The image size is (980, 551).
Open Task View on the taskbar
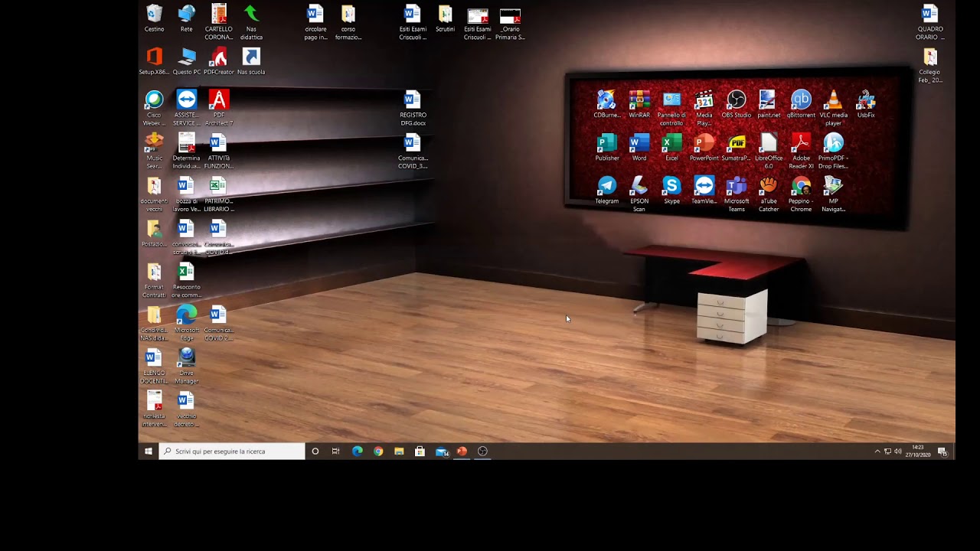(x=335, y=452)
